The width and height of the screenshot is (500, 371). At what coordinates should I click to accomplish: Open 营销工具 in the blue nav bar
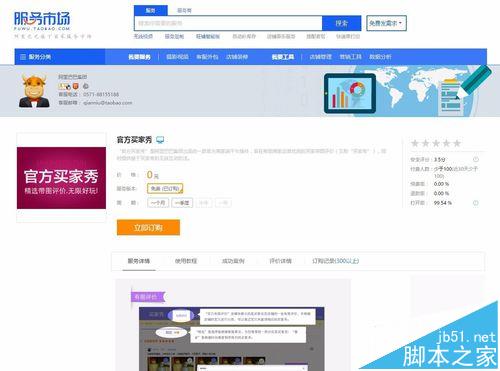tap(350, 57)
